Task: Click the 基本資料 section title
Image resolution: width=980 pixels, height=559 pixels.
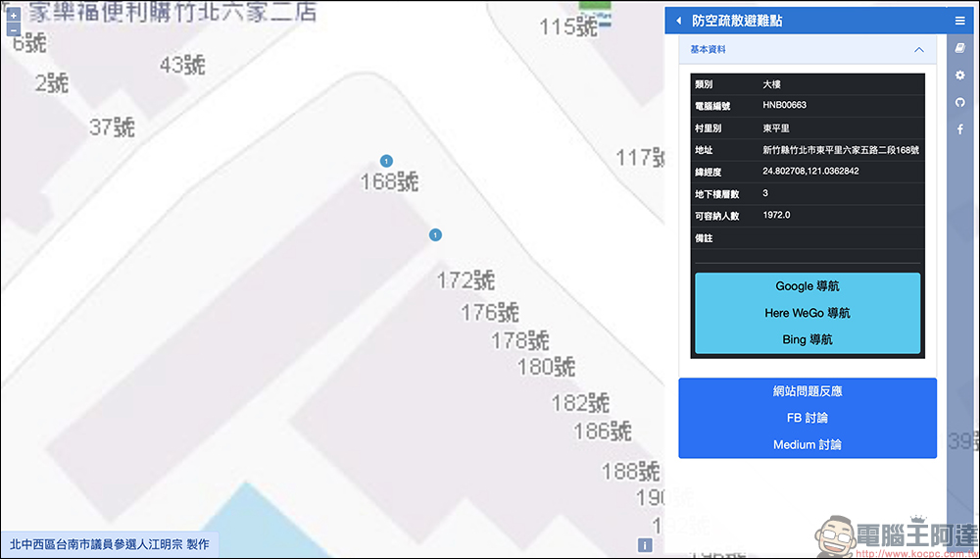Action: 709,49
